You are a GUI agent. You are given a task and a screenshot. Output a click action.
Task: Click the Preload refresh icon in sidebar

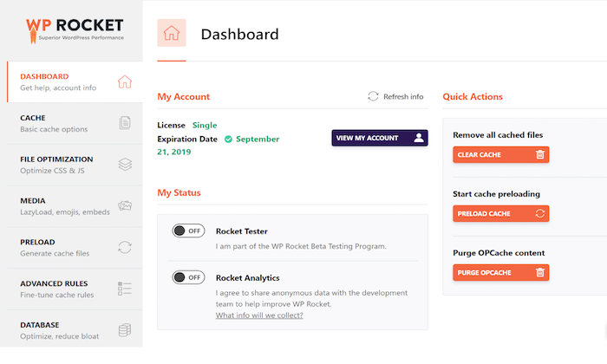125,247
